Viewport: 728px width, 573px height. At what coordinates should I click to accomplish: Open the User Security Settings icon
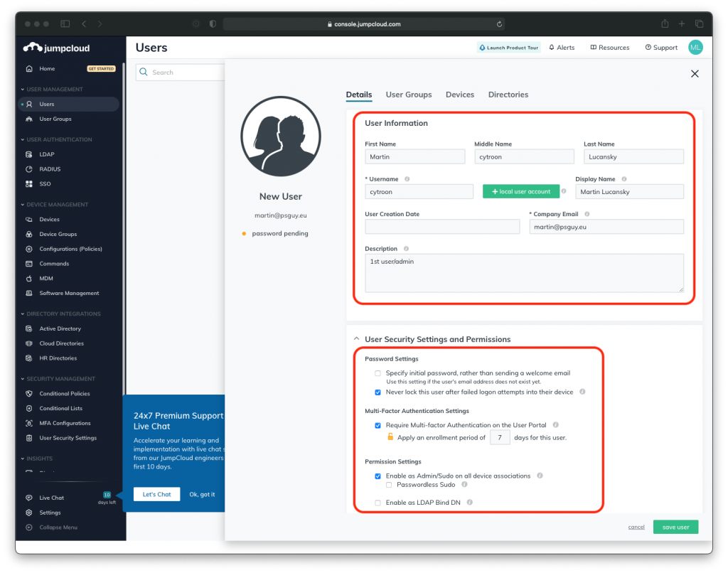pos(29,438)
